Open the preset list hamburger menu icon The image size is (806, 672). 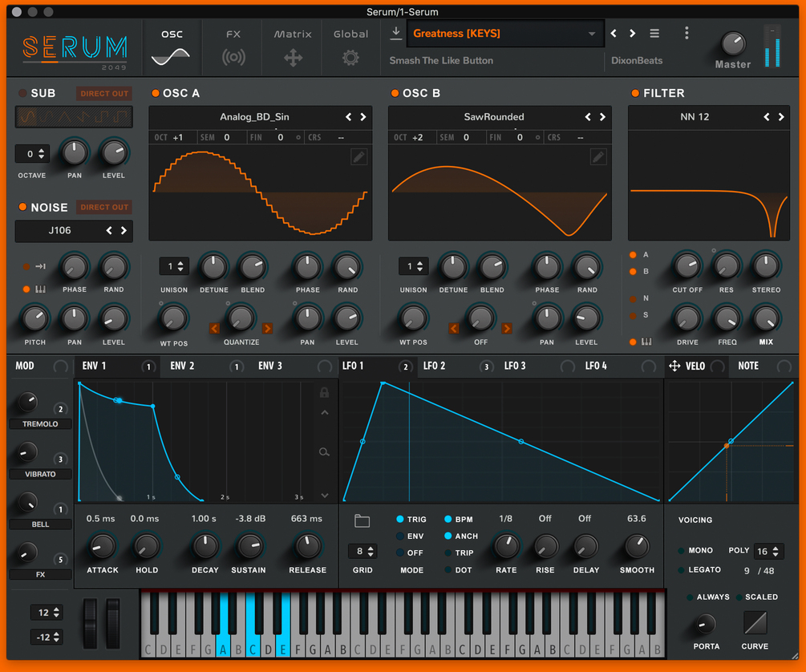click(x=654, y=34)
